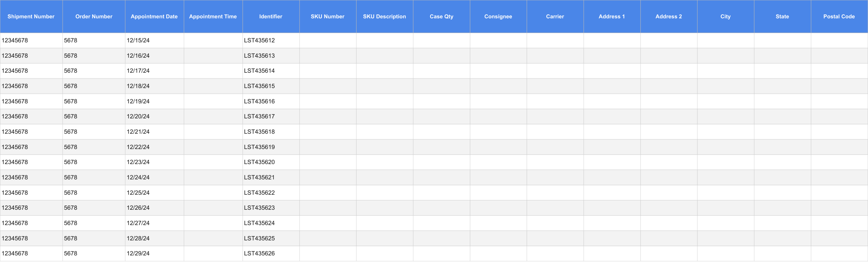Click the cell with date 12/29/24
This screenshot has height=262, width=868.
click(x=138, y=253)
